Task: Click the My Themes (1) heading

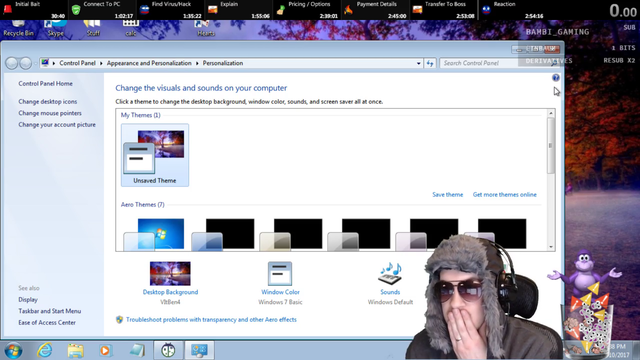Action: click(140, 115)
